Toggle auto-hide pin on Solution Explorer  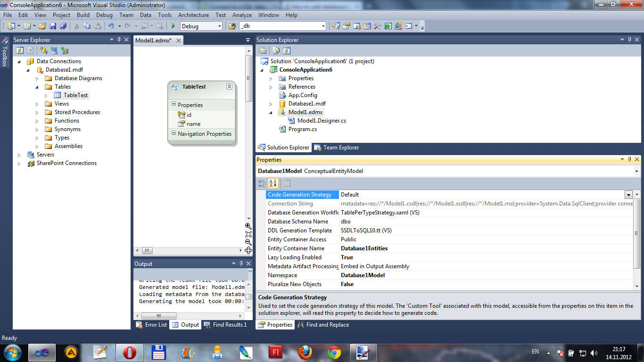[630, 40]
